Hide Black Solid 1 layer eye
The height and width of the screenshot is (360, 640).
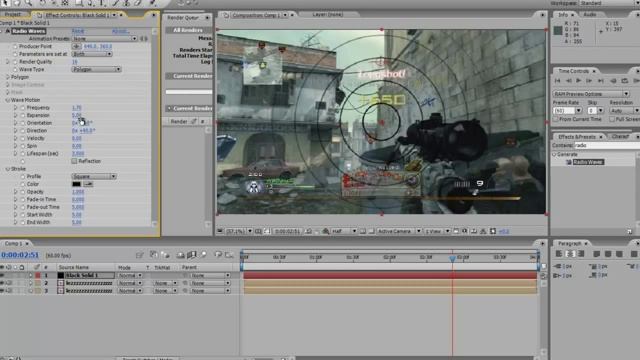click(x=2, y=275)
